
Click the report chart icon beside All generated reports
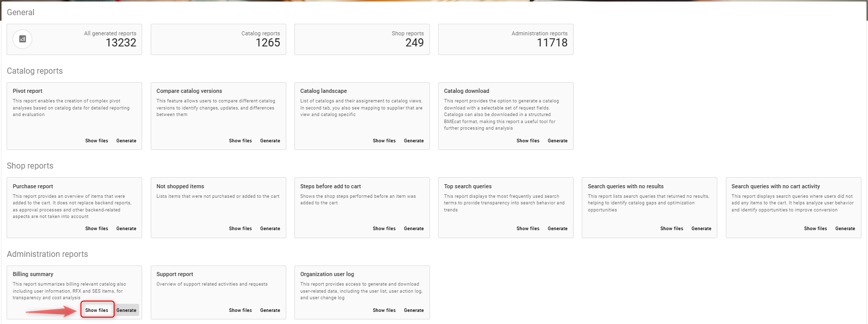[x=22, y=39]
